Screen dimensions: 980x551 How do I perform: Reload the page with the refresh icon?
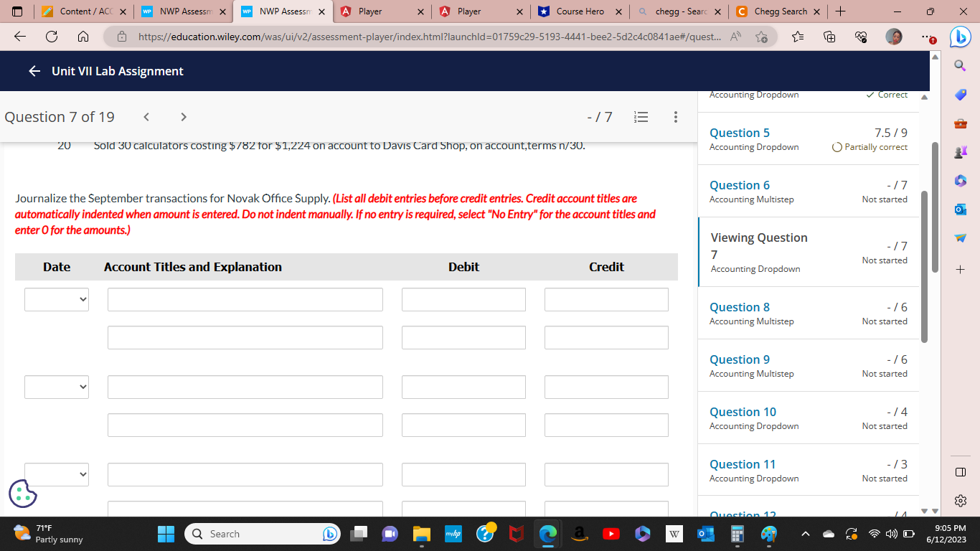click(52, 37)
